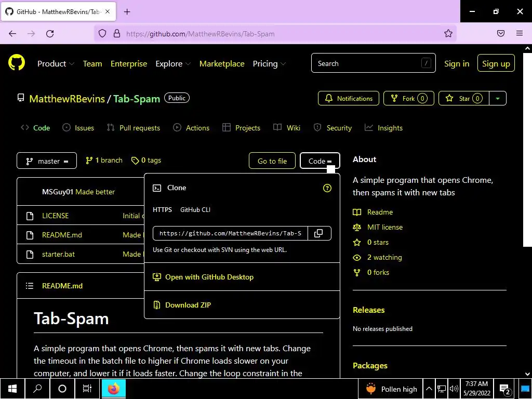Screen dimensions: 532x399
Task: Open Firefox hamburger application menu
Action: pos(520,33)
